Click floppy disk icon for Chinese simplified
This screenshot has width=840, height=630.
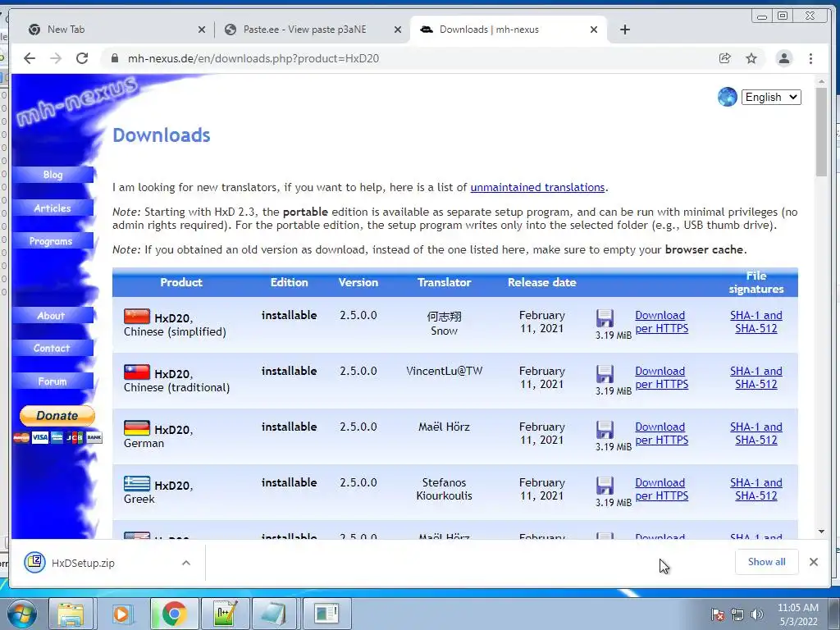tap(605, 318)
